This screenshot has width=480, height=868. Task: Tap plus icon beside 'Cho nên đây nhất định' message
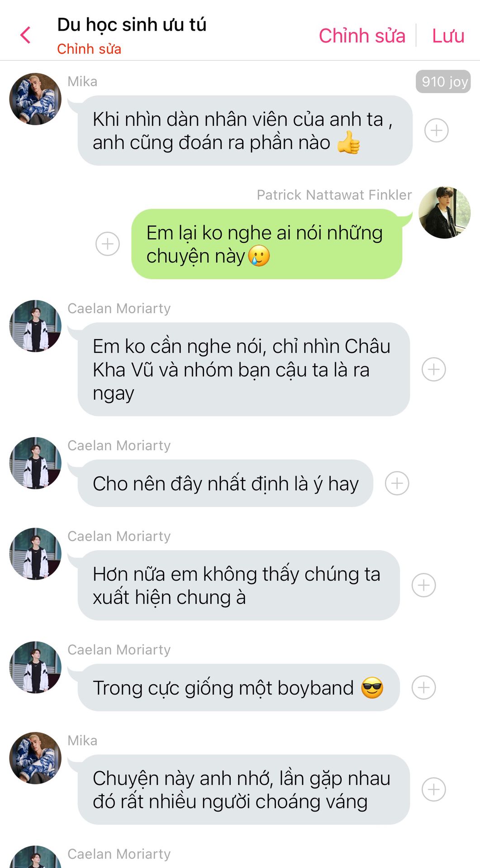pyautogui.click(x=397, y=483)
